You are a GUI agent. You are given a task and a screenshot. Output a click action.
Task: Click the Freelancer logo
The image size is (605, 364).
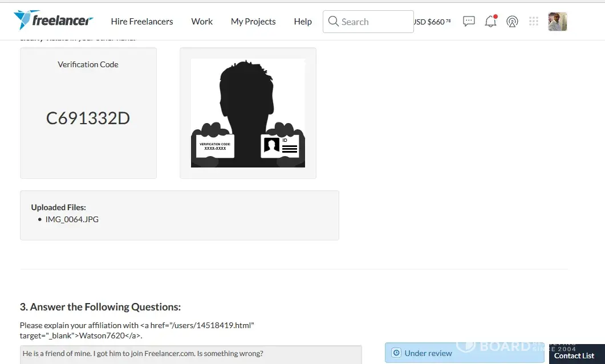[53, 21]
